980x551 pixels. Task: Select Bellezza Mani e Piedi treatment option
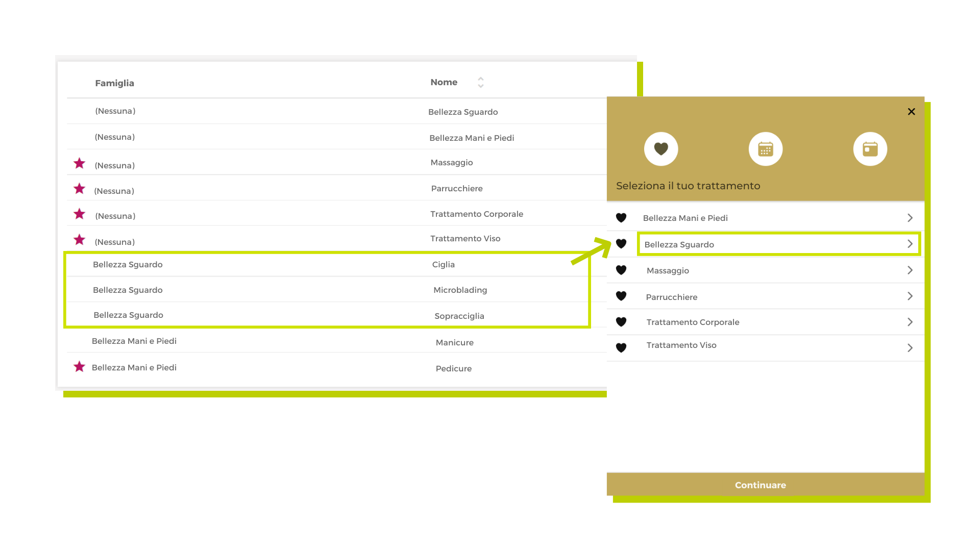[766, 218]
